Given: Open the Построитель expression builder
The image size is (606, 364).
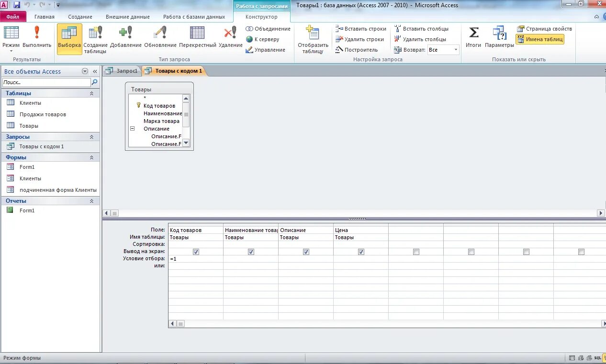Looking at the screenshot, I should pyautogui.click(x=357, y=50).
